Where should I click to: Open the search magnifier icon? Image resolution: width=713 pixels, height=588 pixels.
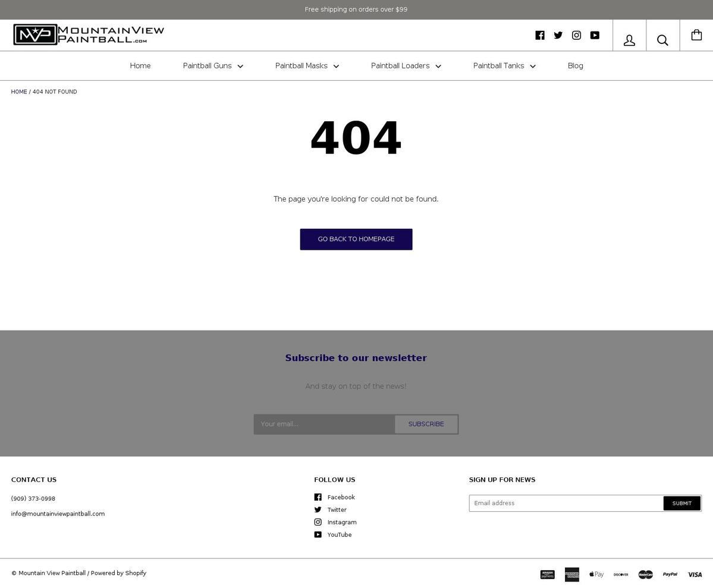coord(662,40)
